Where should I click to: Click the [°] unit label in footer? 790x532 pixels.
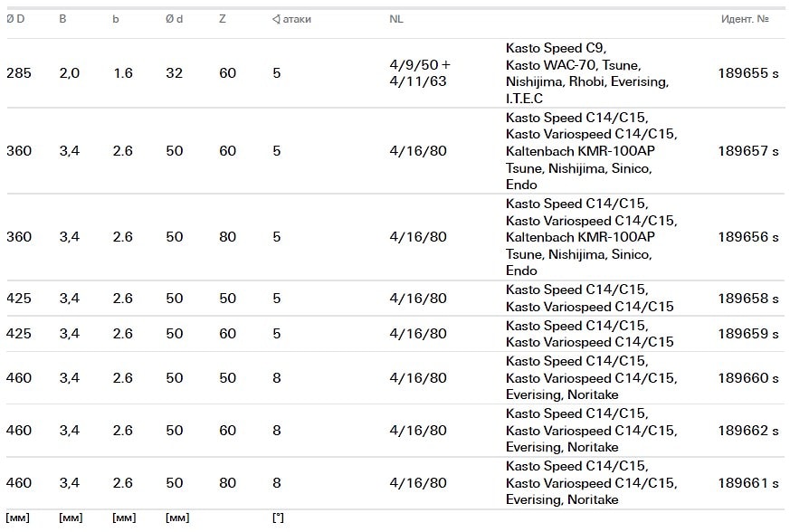(x=278, y=518)
